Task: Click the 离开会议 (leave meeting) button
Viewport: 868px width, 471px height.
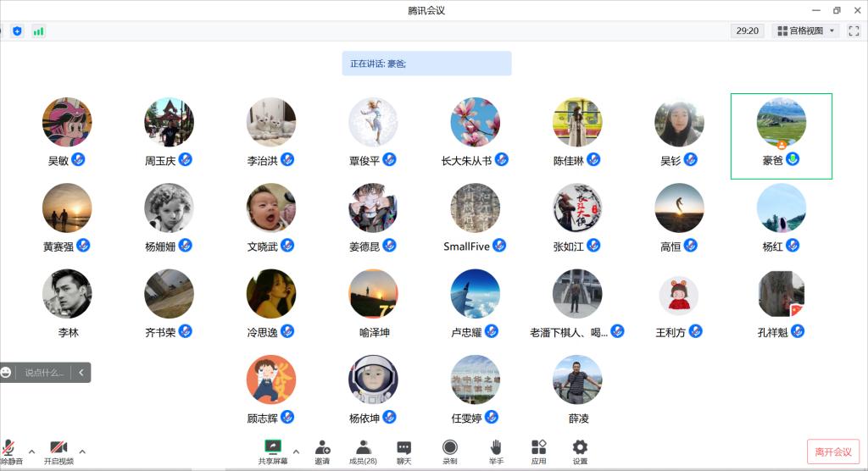Action: [x=833, y=452]
